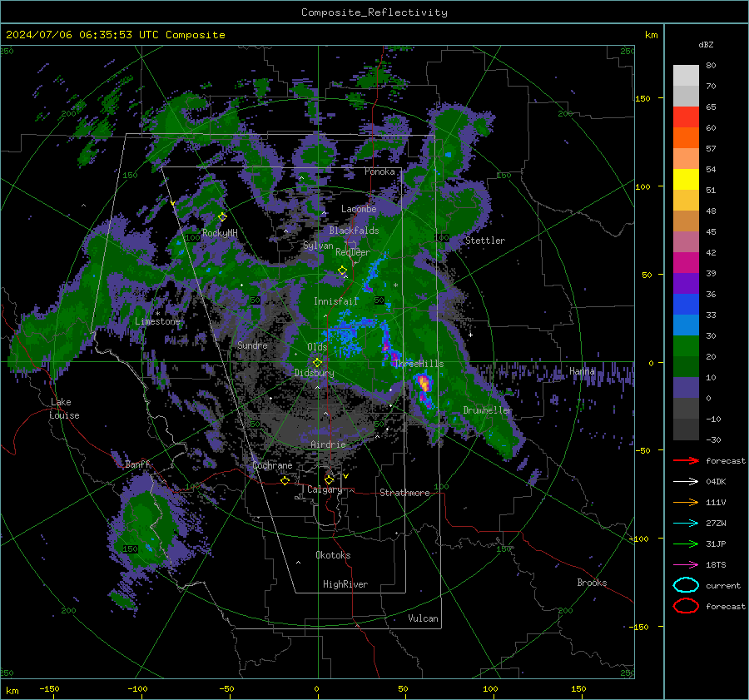Click the HighRiver town label
Viewport: 749px width, 700px height.
[x=345, y=584]
